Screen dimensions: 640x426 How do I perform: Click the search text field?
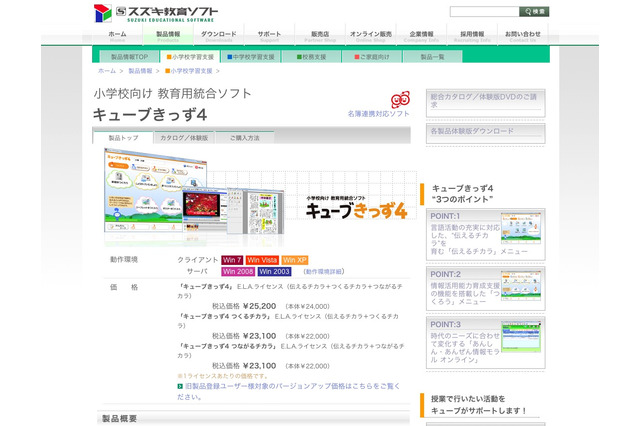pos(484,11)
